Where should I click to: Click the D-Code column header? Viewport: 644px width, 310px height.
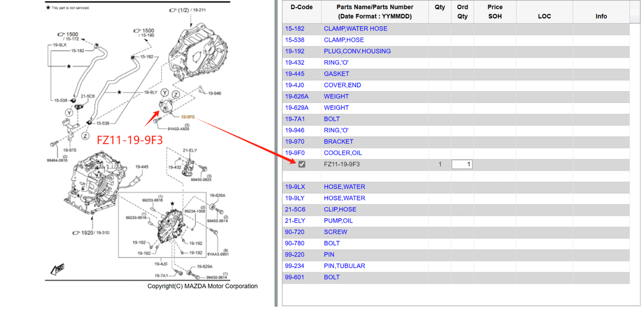click(x=302, y=7)
